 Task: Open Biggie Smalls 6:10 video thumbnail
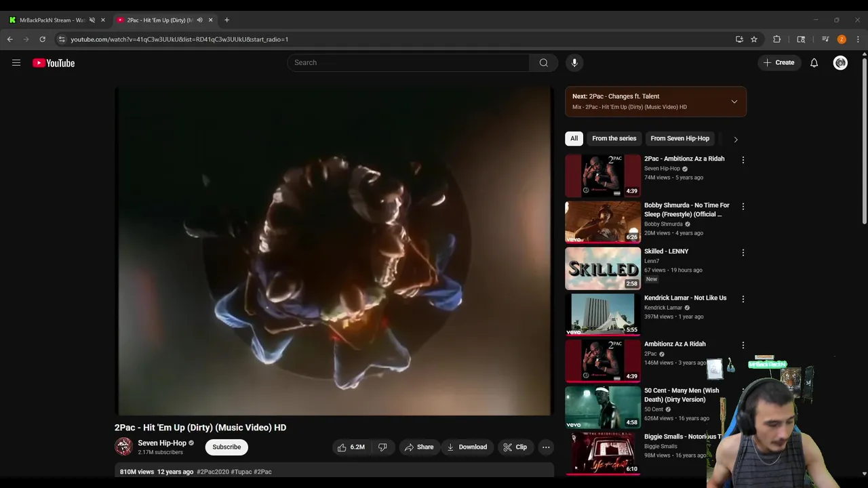[x=603, y=453]
